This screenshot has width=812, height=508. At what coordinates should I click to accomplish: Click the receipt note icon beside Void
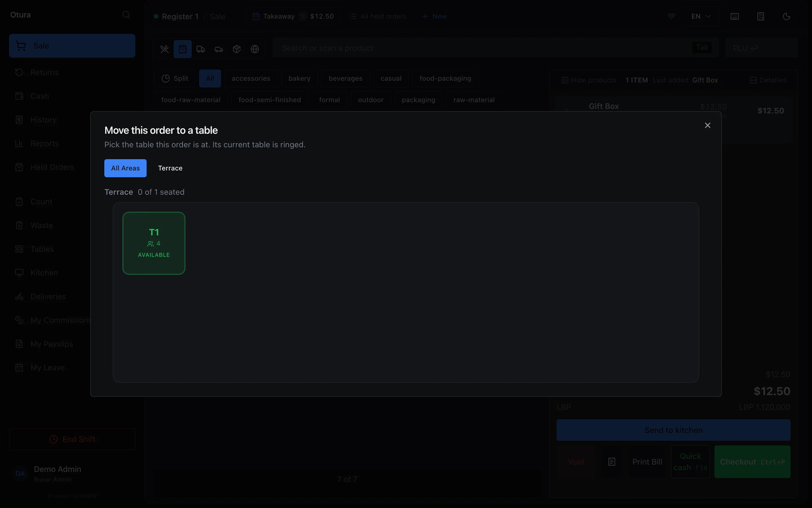click(x=612, y=462)
